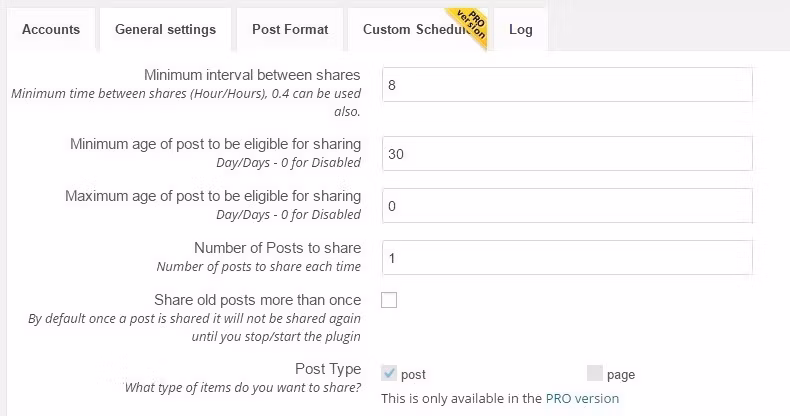790x416 pixels.
Task: Open the Post Format tab
Action: (290, 30)
